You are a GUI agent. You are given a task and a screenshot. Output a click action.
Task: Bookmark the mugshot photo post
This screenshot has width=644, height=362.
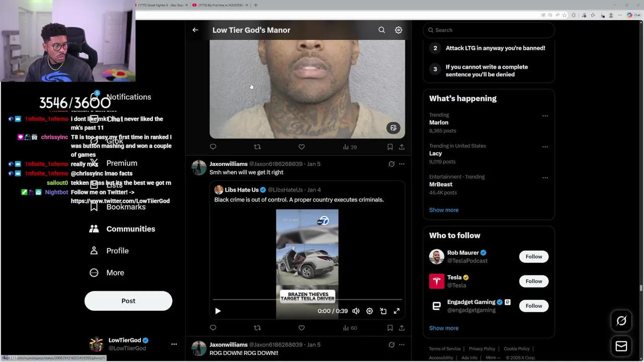pyautogui.click(x=390, y=147)
